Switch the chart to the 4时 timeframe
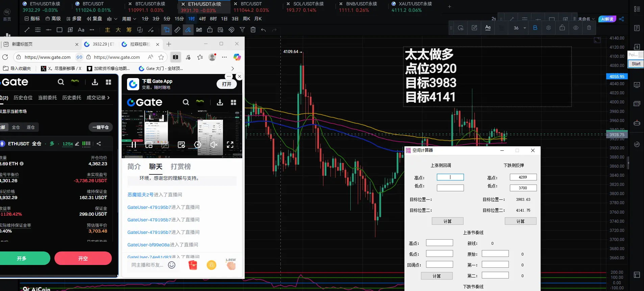The image size is (644, 291). 202,19
